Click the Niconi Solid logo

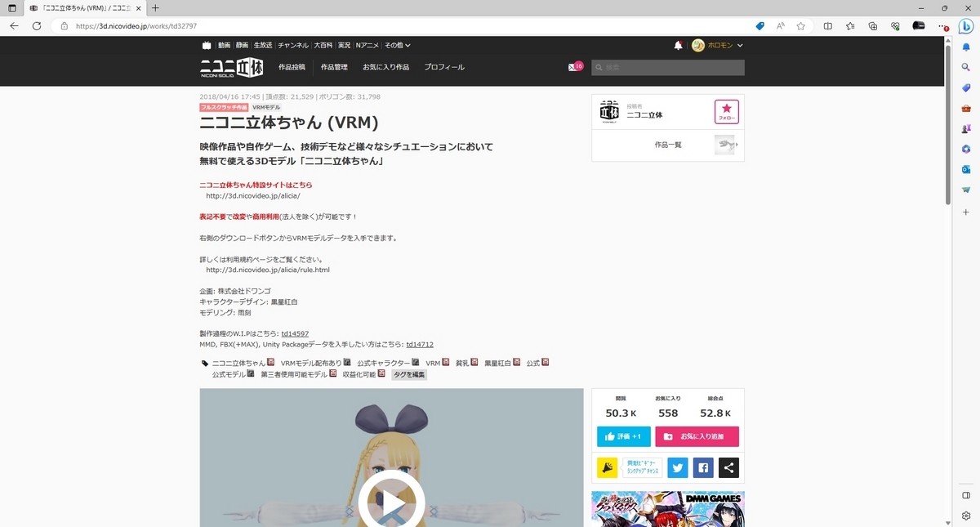pos(231,68)
